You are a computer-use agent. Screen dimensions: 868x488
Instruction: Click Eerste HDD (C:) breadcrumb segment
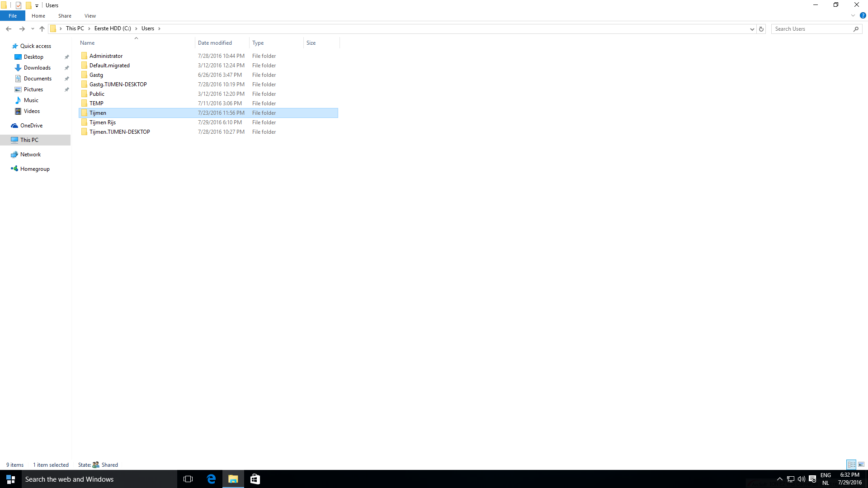[113, 28]
